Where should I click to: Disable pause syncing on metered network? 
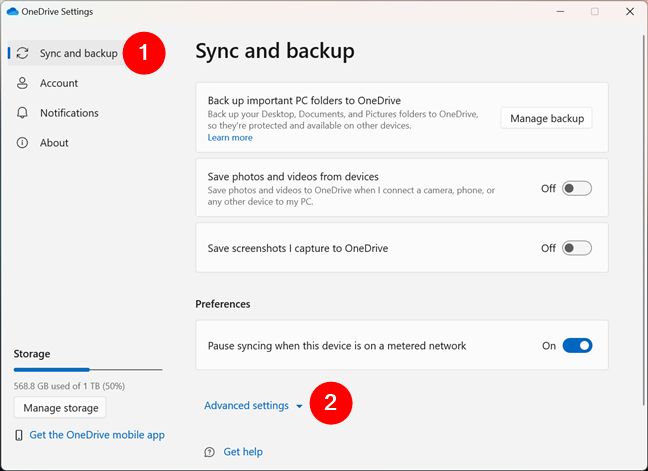(x=577, y=346)
